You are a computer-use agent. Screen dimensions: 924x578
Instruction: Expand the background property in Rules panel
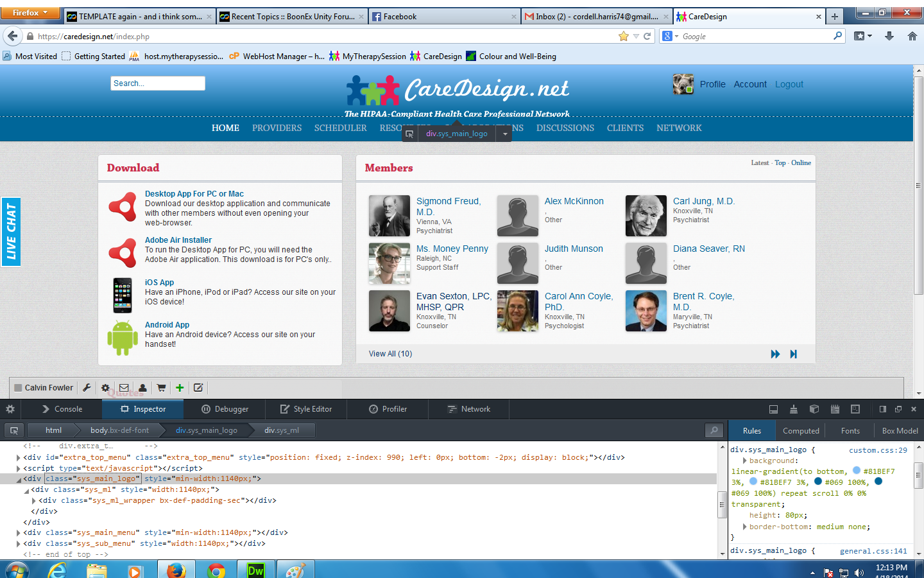(744, 461)
